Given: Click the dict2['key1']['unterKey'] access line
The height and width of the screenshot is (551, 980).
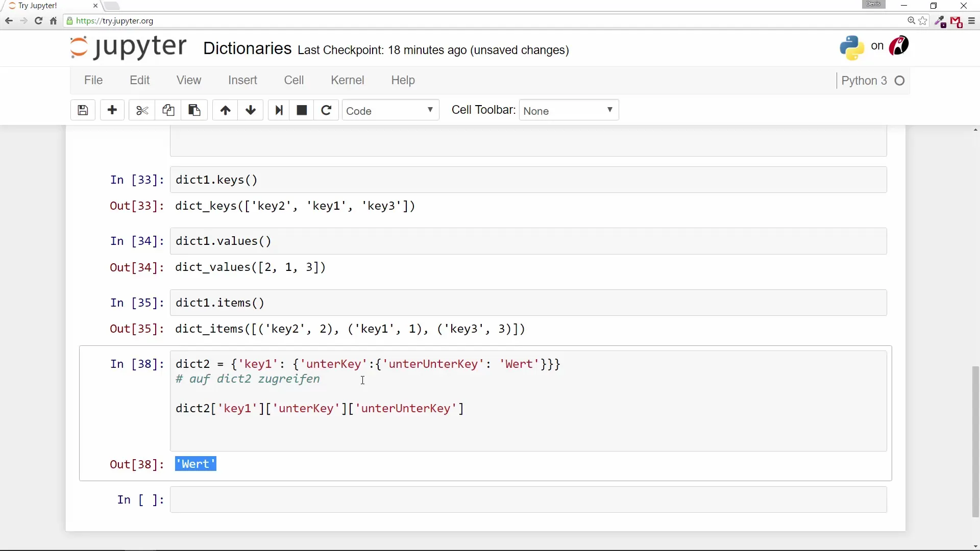Looking at the screenshot, I should (x=320, y=408).
